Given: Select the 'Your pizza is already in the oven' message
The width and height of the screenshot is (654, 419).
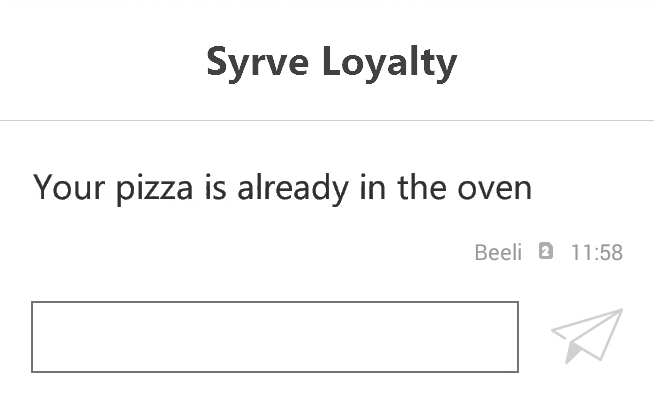Looking at the screenshot, I should [x=282, y=187].
